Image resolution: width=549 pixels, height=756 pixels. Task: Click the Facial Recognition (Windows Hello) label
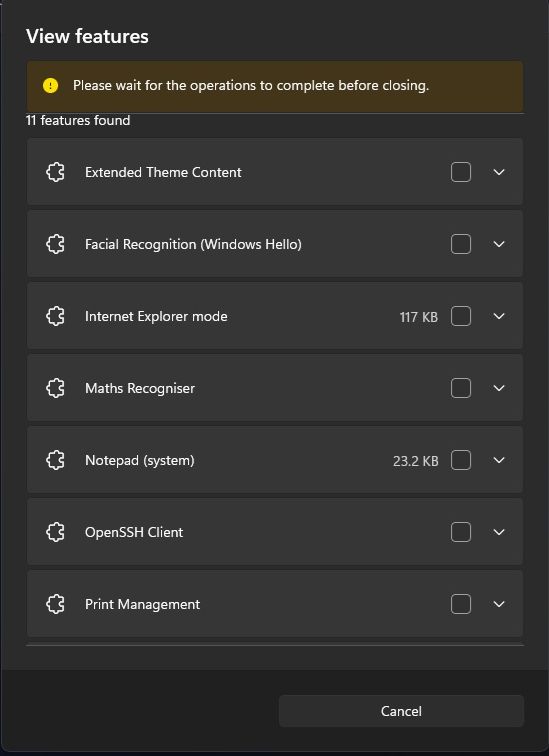pyautogui.click(x=193, y=244)
